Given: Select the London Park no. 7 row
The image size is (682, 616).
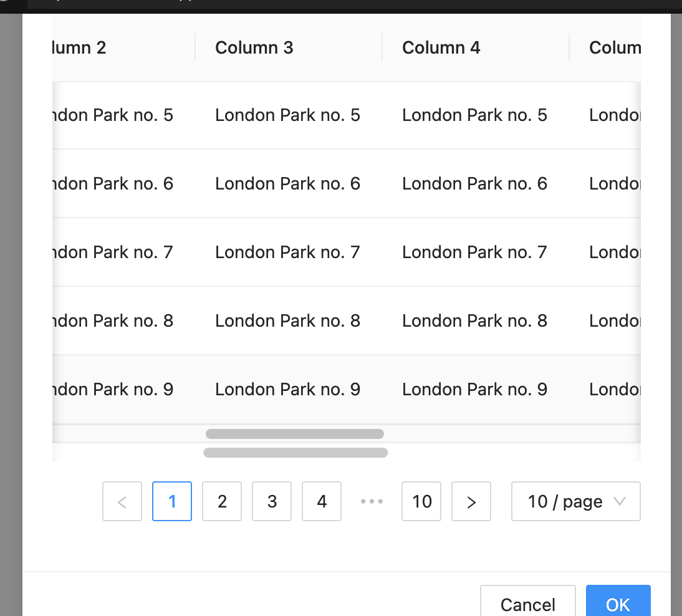Looking at the screenshot, I should tap(287, 252).
